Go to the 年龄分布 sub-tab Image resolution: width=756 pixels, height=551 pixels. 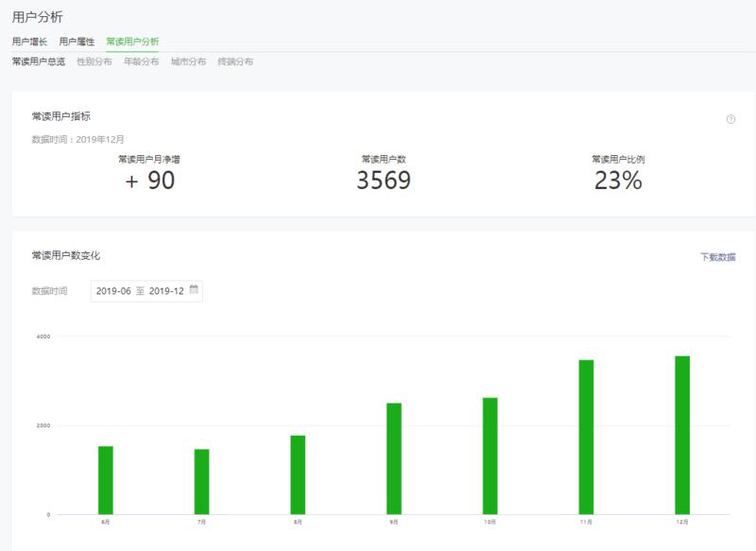pyautogui.click(x=141, y=62)
